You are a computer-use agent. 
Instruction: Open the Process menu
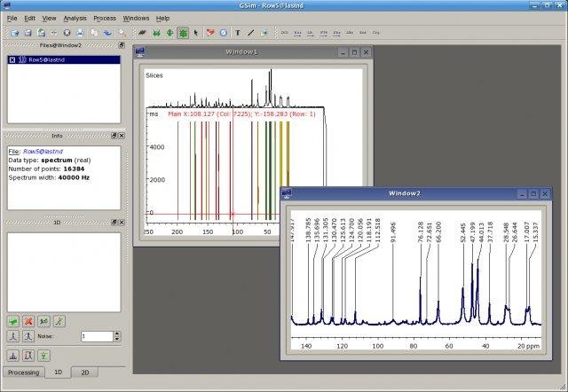point(104,18)
